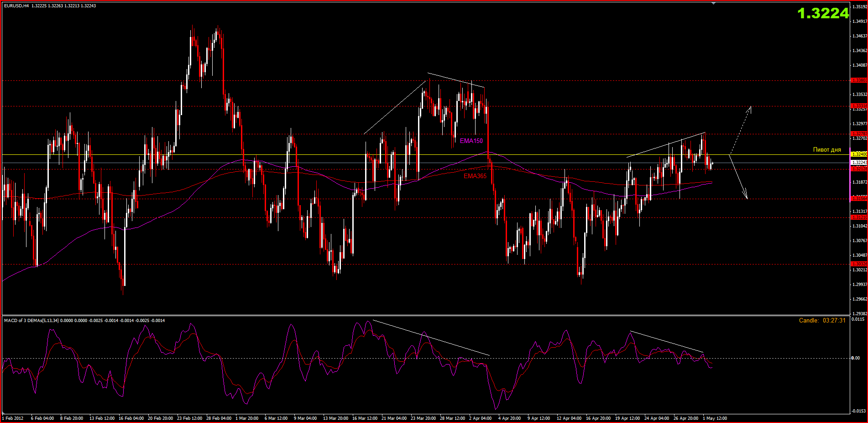
Task: Click the 1.35192 price axis label
Action: point(860,6)
